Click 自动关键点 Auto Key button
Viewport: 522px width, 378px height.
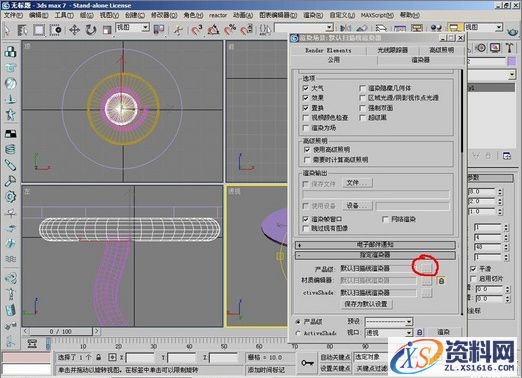335,357
